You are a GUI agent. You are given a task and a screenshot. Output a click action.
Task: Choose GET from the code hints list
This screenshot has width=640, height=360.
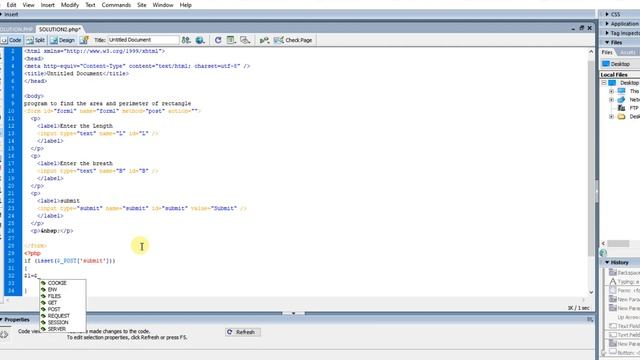(62, 302)
